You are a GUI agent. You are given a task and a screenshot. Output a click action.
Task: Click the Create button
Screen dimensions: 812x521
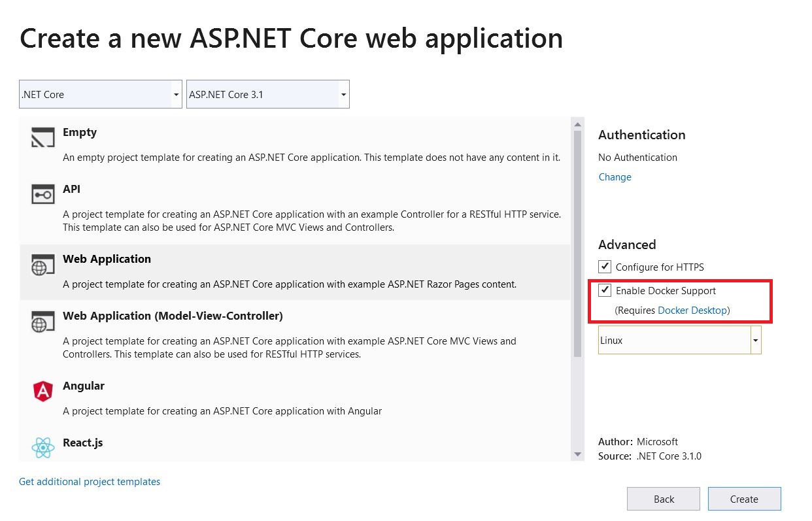pyautogui.click(x=744, y=499)
